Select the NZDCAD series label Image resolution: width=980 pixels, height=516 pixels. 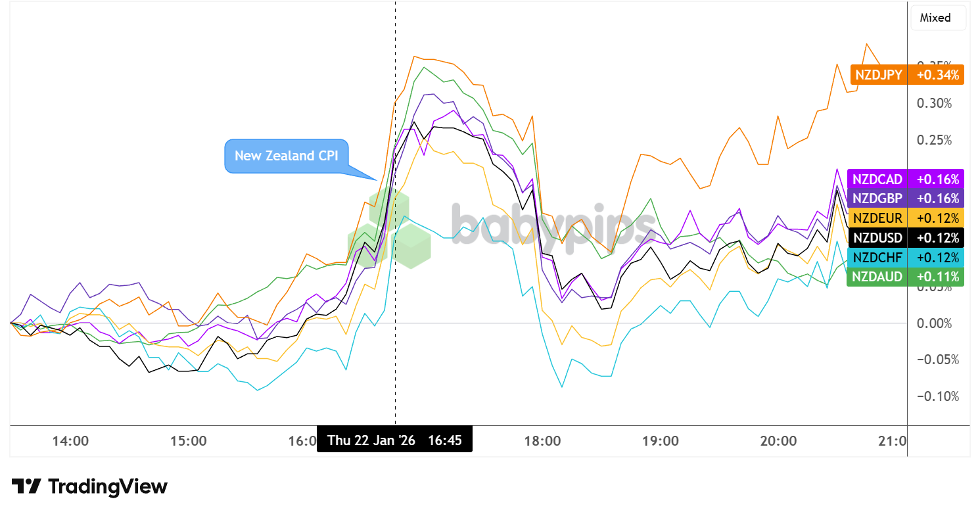pos(877,179)
